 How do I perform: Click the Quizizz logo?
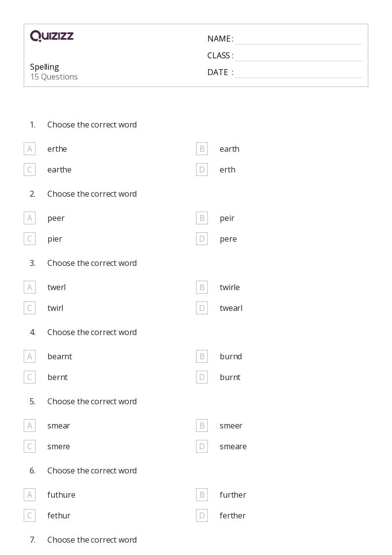[52, 36]
